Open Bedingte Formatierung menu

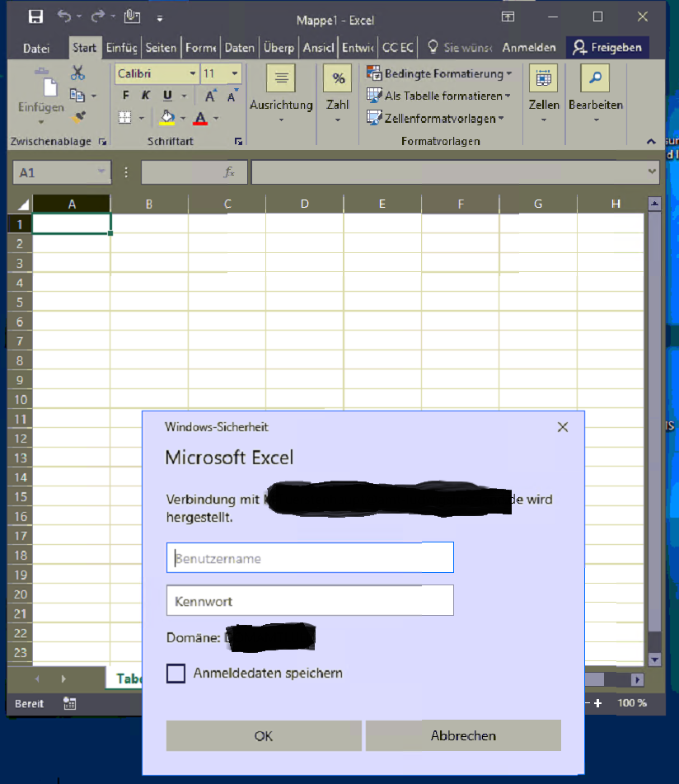click(439, 73)
